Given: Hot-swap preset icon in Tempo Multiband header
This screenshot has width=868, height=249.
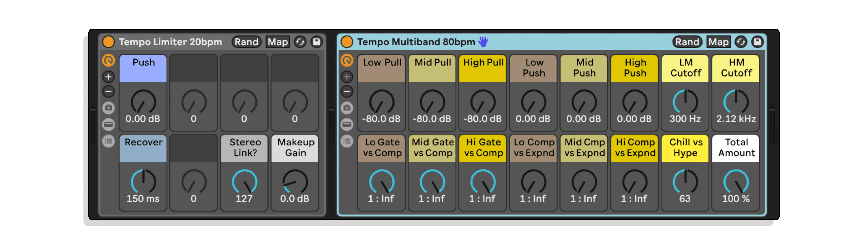Looking at the screenshot, I should pyautogui.click(x=741, y=42).
